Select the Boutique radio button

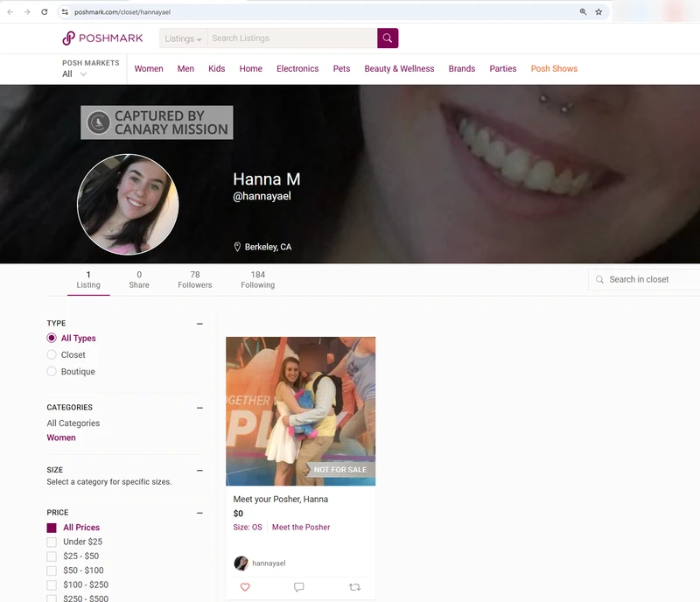click(x=52, y=371)
